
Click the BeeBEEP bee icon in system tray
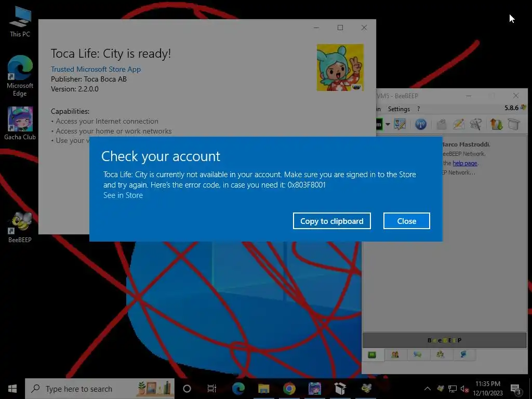click(441, 389)
